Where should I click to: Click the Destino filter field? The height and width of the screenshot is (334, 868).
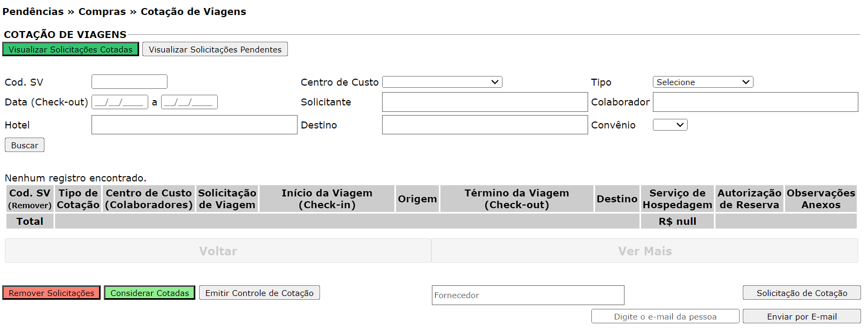point(484,125)
